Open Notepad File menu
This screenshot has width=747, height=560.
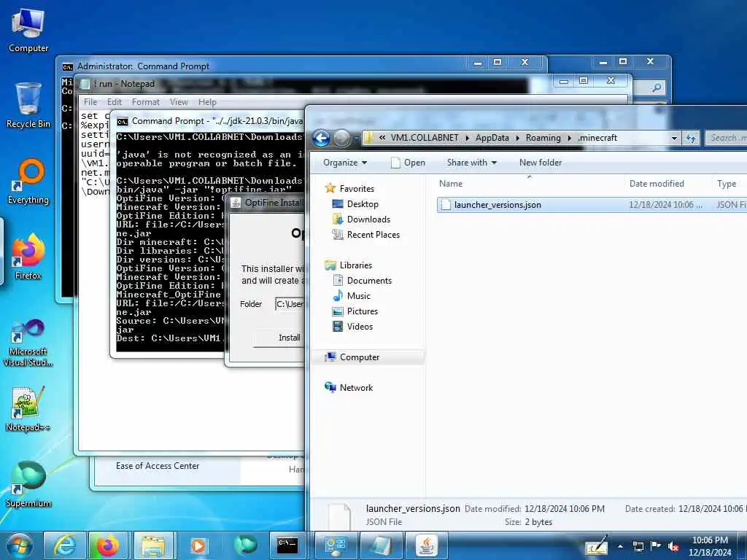pyautogui.click(x=90, y=102)
